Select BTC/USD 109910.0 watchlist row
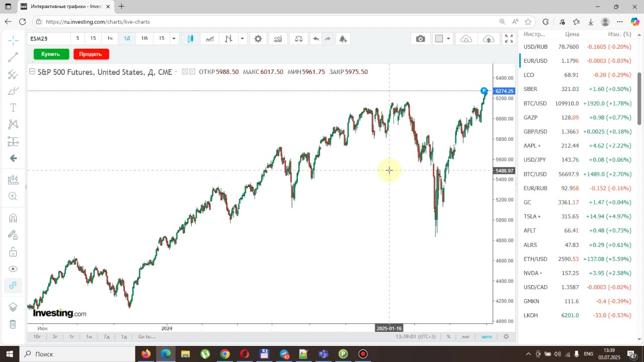 click(x=577, y=103)
